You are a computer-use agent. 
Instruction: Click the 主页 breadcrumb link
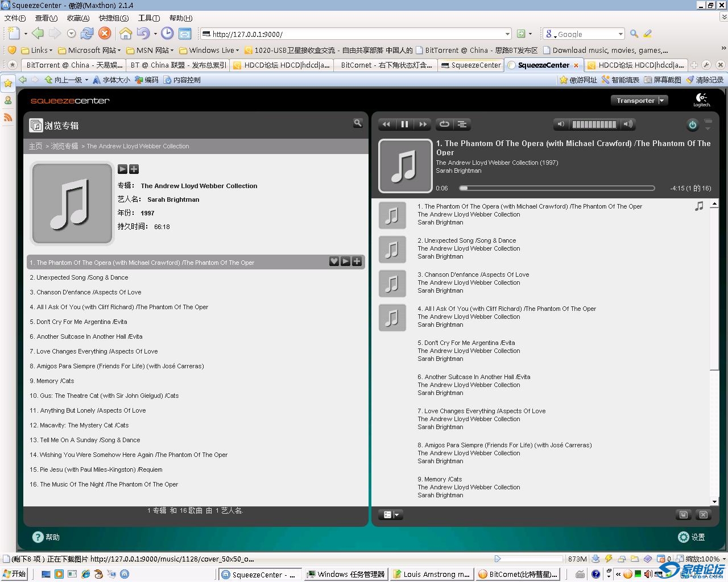(x=35, y=146)
